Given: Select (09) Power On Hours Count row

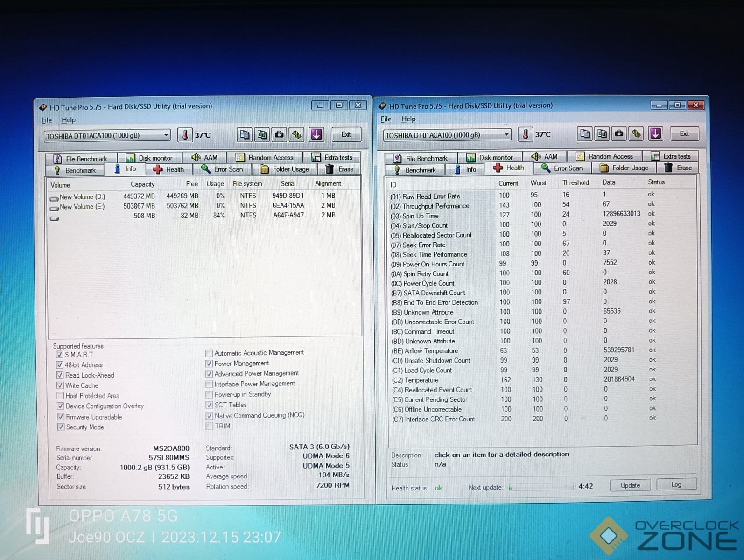Looking at the screenshot, I should (x=524, y=264).
